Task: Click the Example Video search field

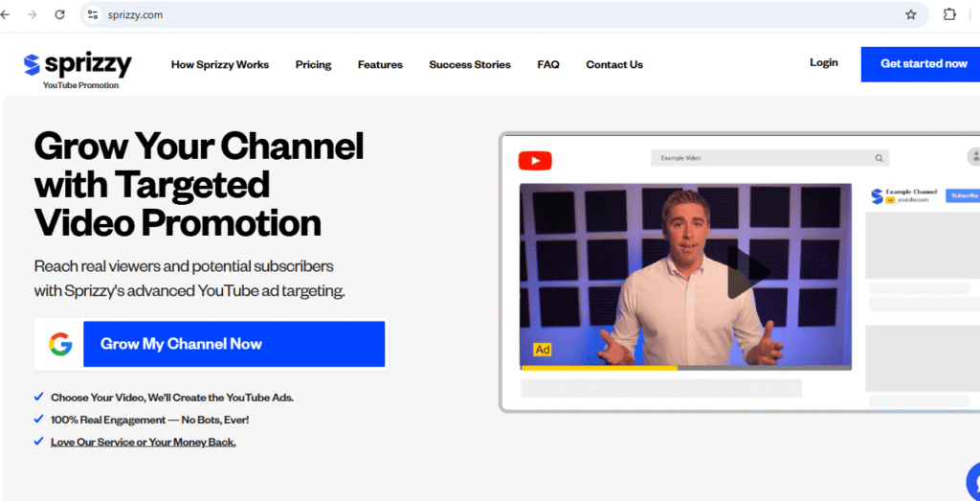Action: click(x=770, y=158)
